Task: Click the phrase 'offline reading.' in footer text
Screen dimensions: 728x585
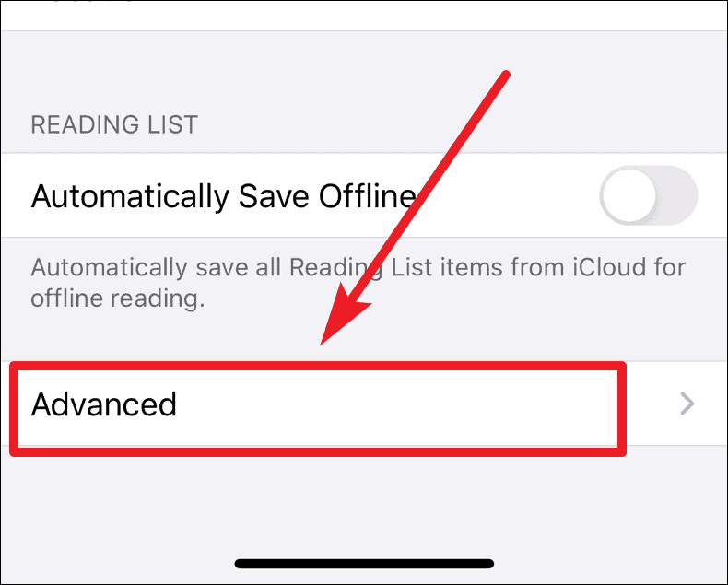Action: click(117, 298)
